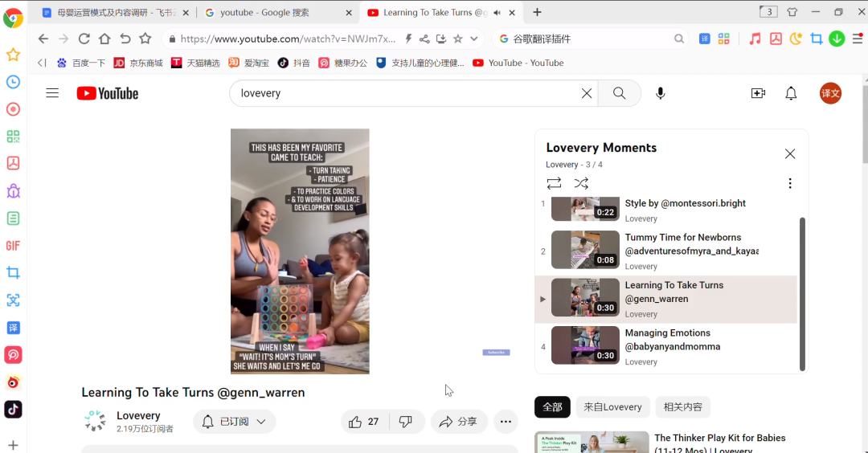Open the notifications bell in header
Screen dimensions: 868x453
coord(791,93)
